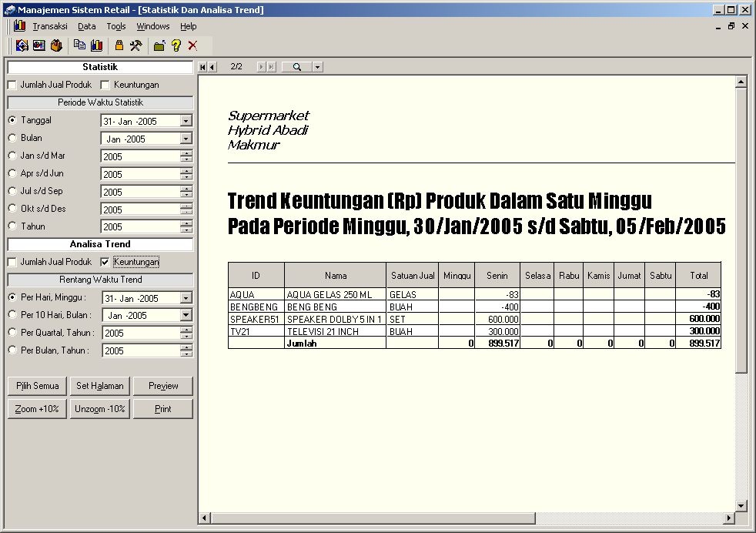The height and width of the screenshot is (533, 756).
Task: Click the padlock icon in toolbar
Action: 119,45
